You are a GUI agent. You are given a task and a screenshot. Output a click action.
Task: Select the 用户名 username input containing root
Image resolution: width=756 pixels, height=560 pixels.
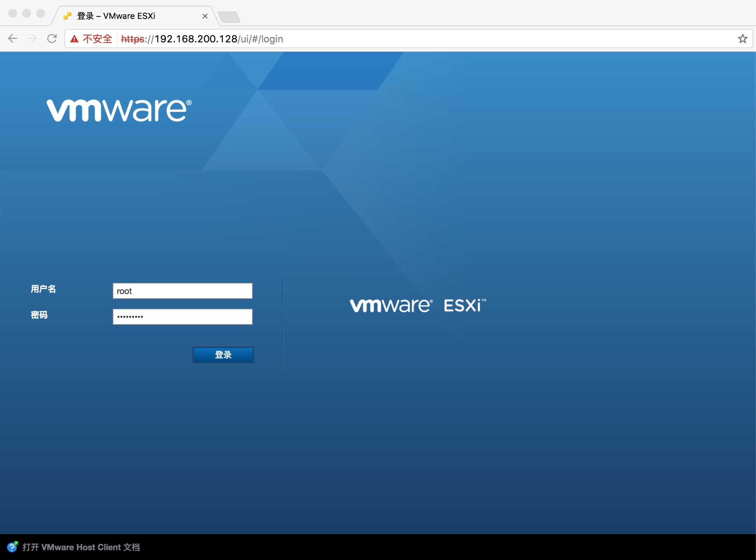(x=182, y=290)
